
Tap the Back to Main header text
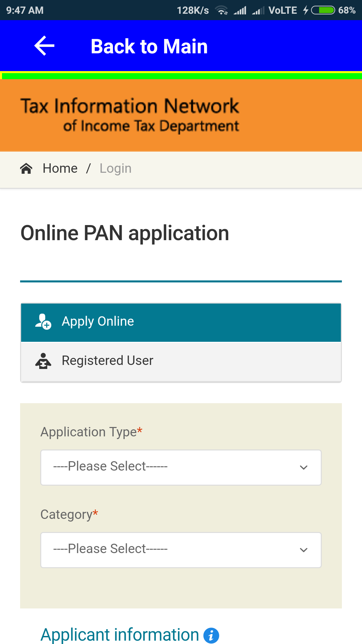click(x=149, y=46)
